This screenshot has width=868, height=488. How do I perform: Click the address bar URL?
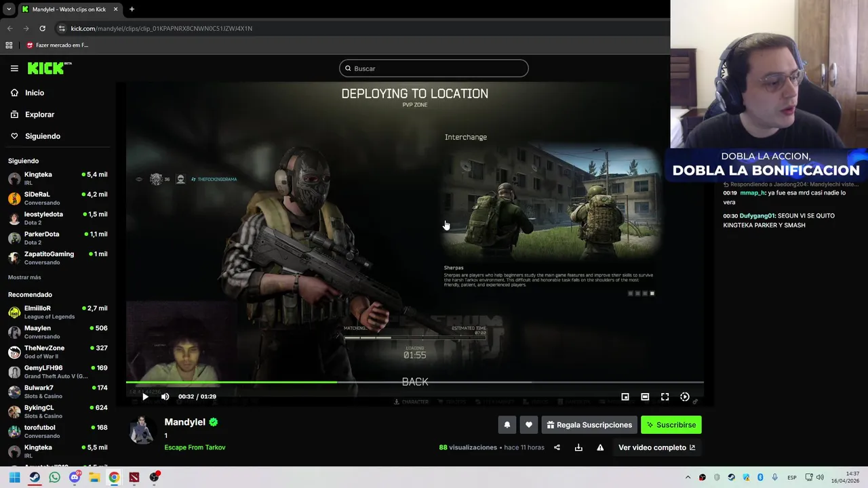pyautogui.click(x=161, y=28)
